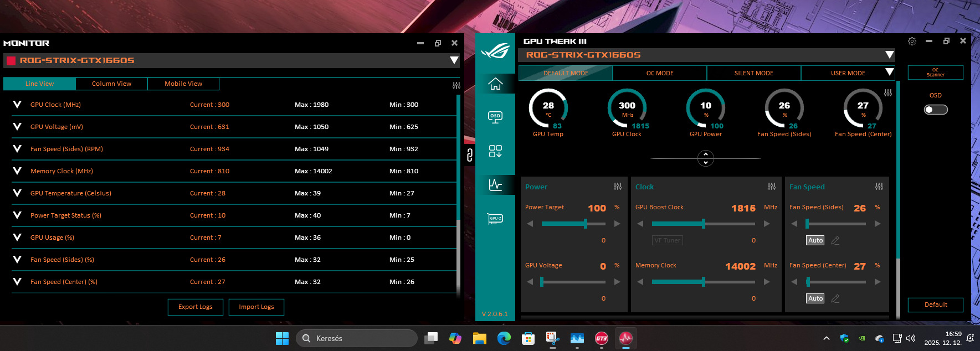Screen dimensions: 980x351
Task: Decrease Power Target with the left arrow
Action: [530, 224]
